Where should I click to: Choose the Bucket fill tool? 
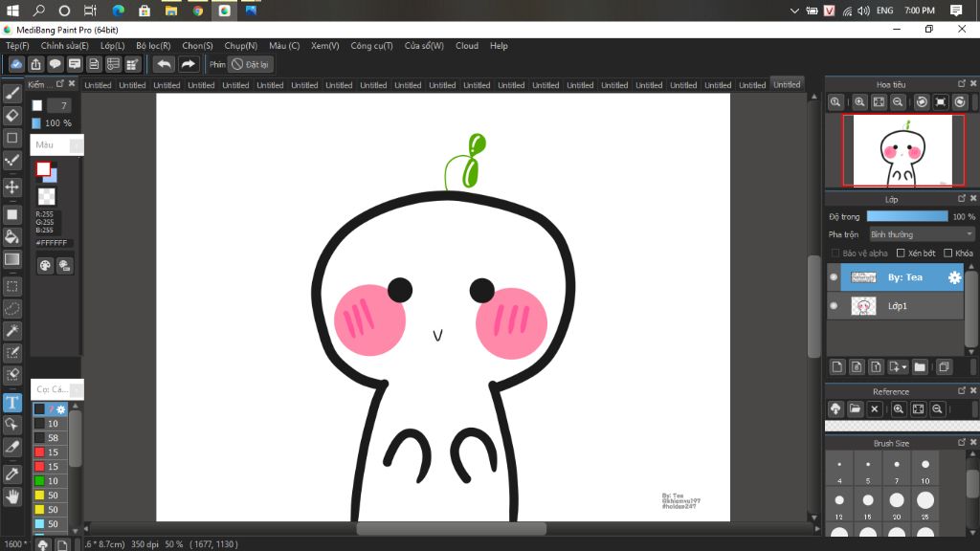(12, 236)
